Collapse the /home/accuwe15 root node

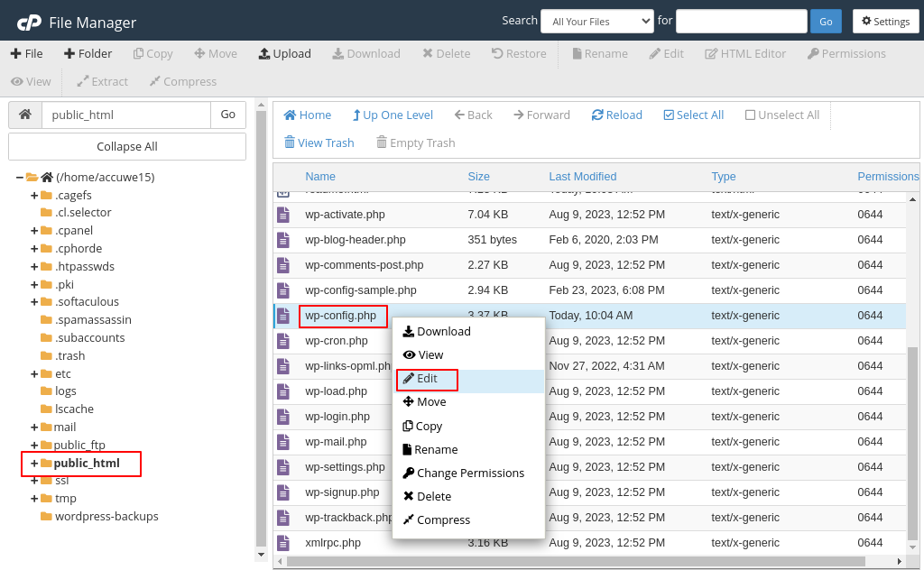(20, 178)
